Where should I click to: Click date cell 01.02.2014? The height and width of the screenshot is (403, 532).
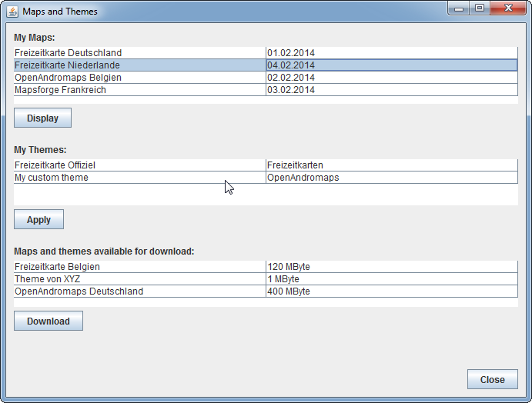(291, 53)
